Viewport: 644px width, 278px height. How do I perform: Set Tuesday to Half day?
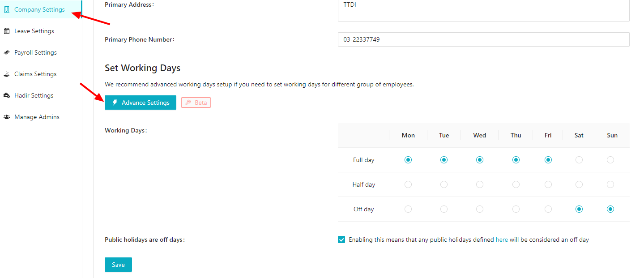[x=444, y=184]
